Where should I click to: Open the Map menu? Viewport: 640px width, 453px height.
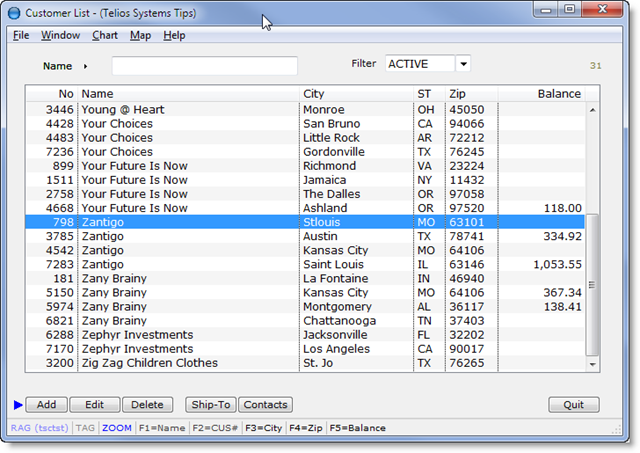pos(140,35)
